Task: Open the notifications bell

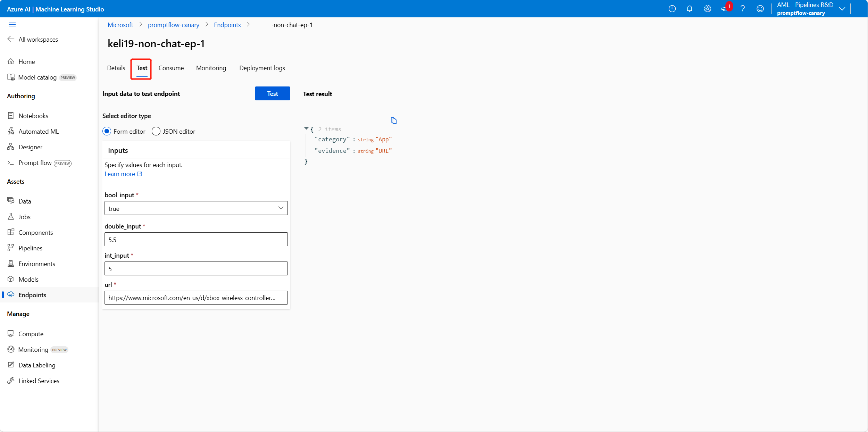Action: 690,9
